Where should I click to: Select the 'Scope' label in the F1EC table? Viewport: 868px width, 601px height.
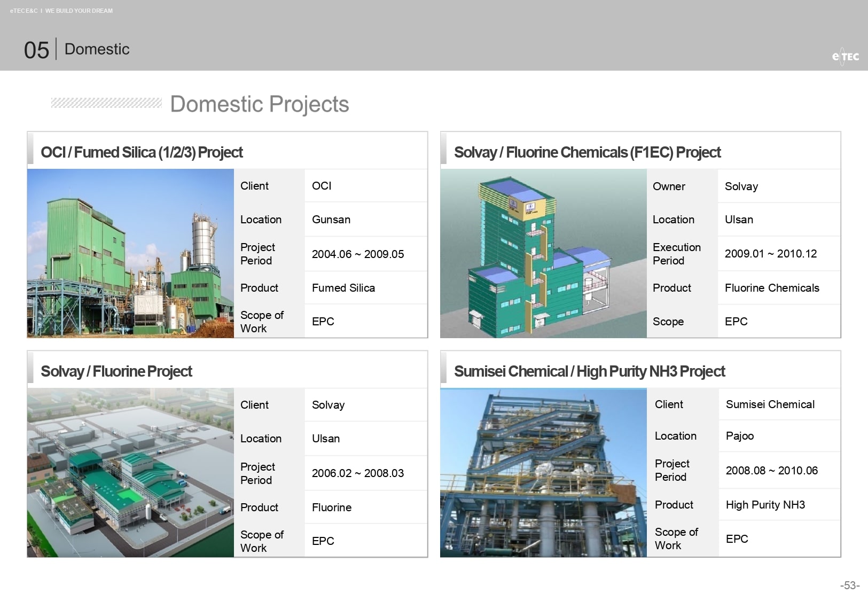pos(668,322)
